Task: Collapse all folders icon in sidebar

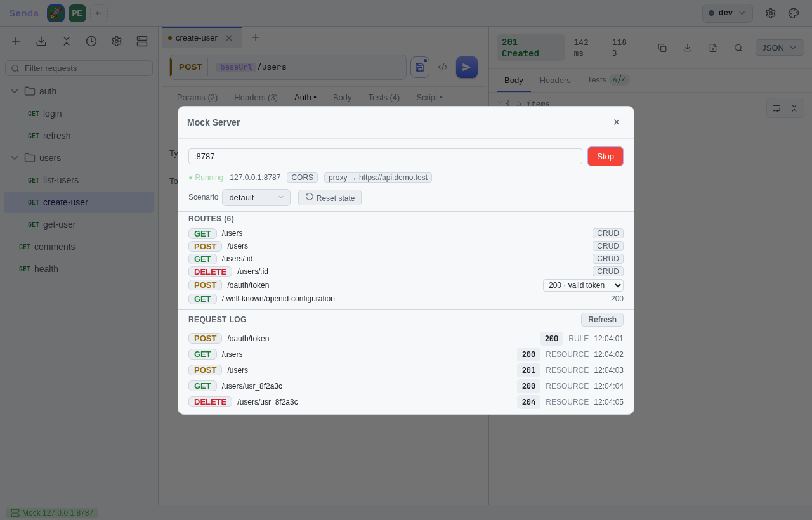Action: 66,41
